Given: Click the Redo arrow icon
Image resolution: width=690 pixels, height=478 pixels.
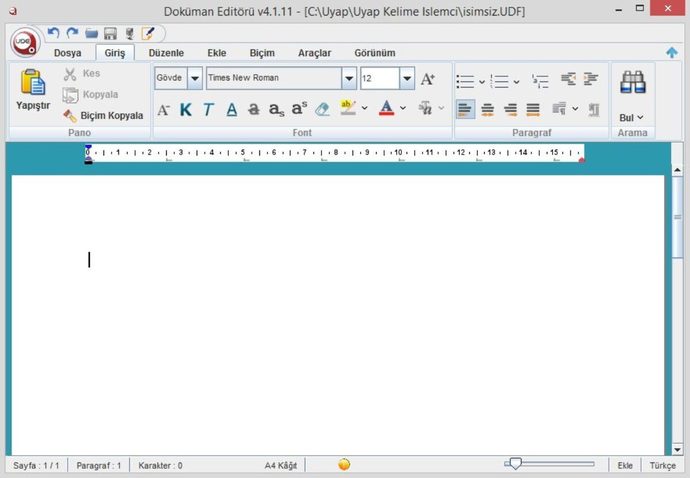Looking at the screenshot, I should click(x=72, y=33).
